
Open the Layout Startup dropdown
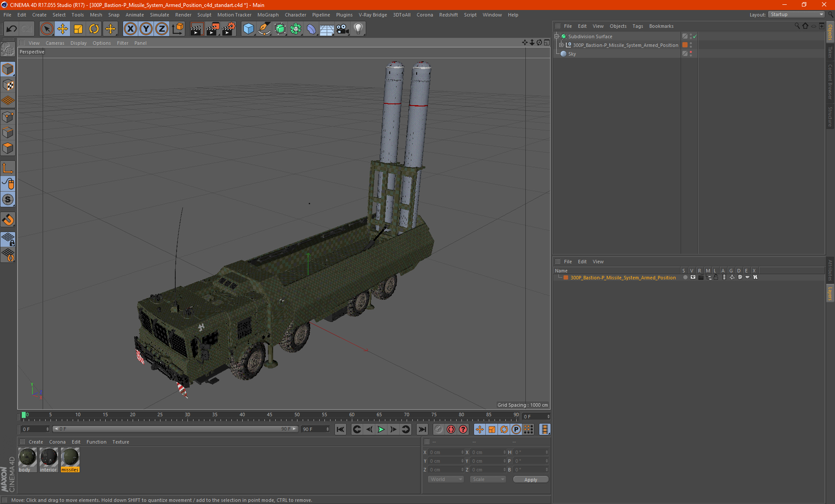click(797, 14)
